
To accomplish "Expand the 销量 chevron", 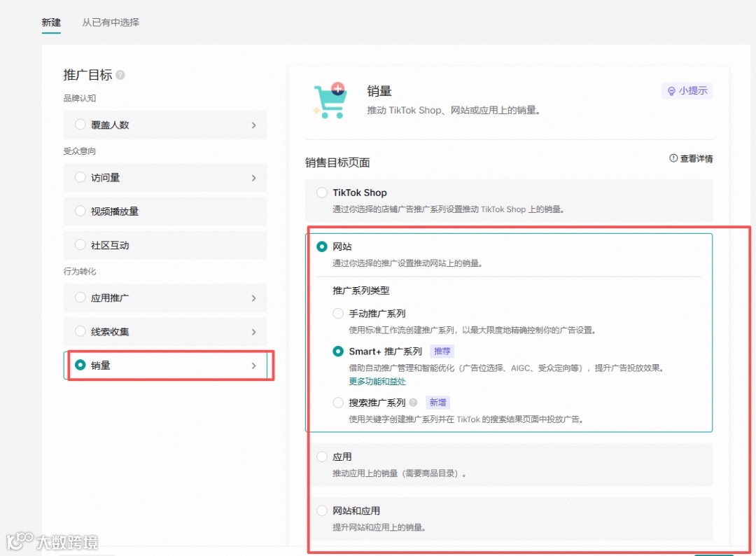I will 253,366.
